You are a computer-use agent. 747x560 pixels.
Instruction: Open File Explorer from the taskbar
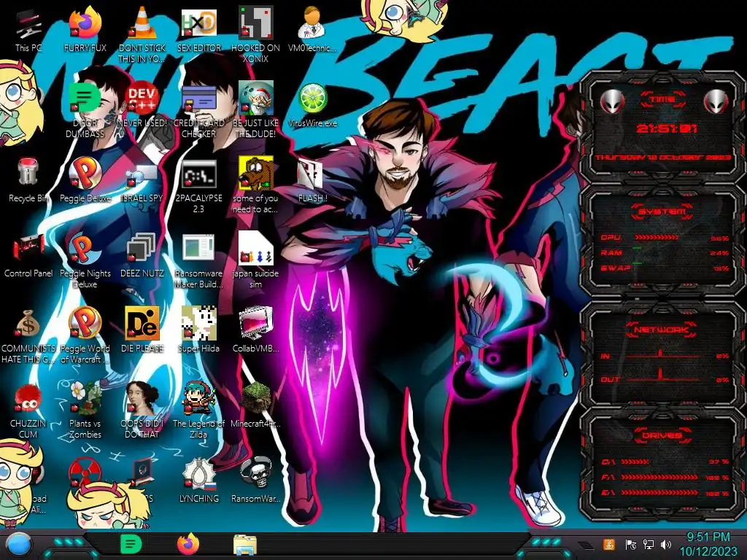tap(245, 545)
